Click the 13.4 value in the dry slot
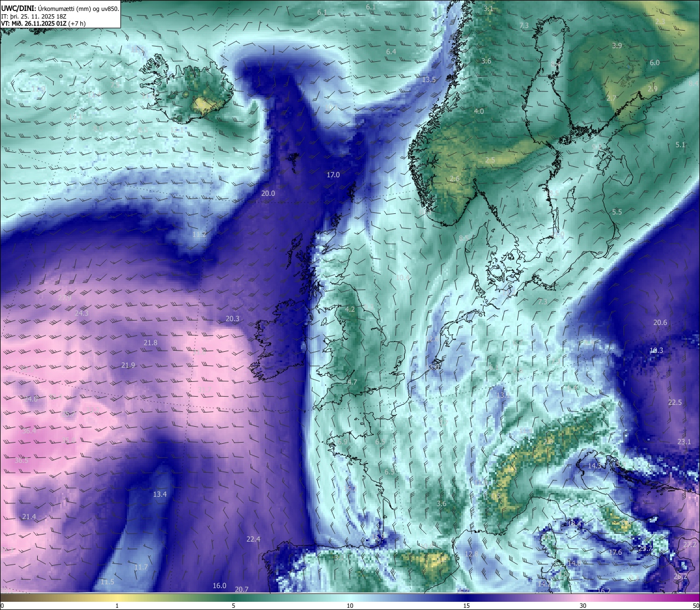The image size is (700, 610). 160,495
